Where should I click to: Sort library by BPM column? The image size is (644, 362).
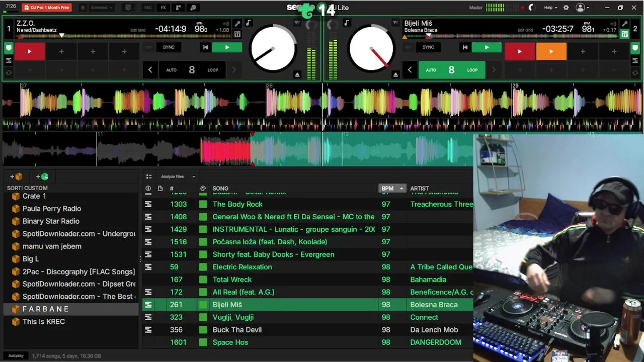coord(391,189)
